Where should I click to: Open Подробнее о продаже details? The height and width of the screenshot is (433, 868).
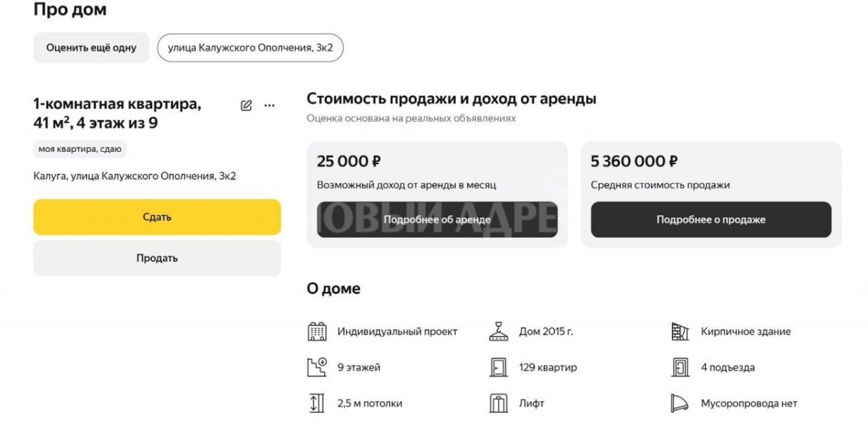click(x=710, y=219)
